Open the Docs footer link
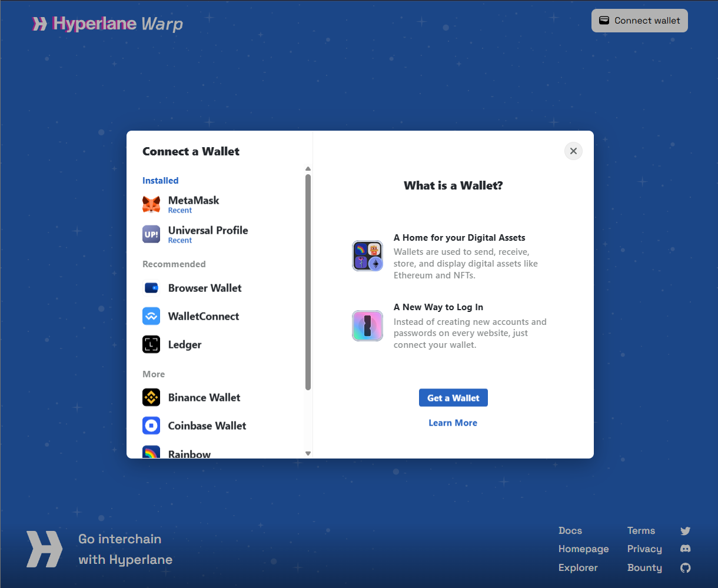 [x=570, y=531]
